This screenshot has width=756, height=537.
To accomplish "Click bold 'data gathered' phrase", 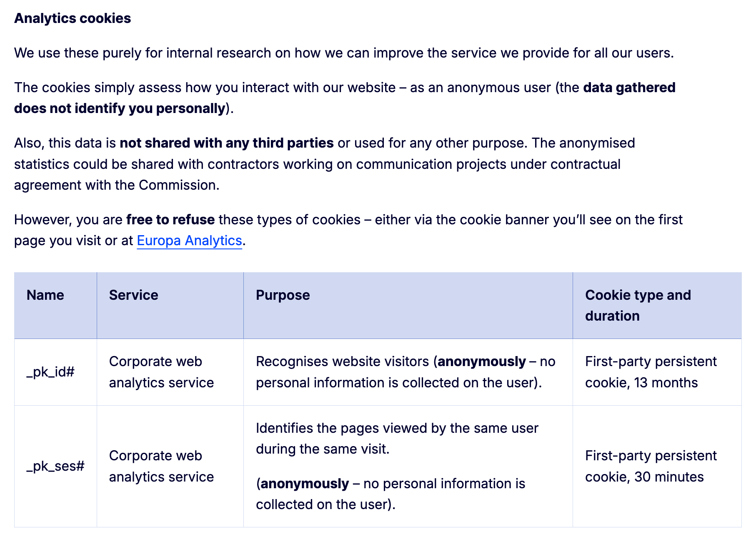I will (x=629, y=88).
